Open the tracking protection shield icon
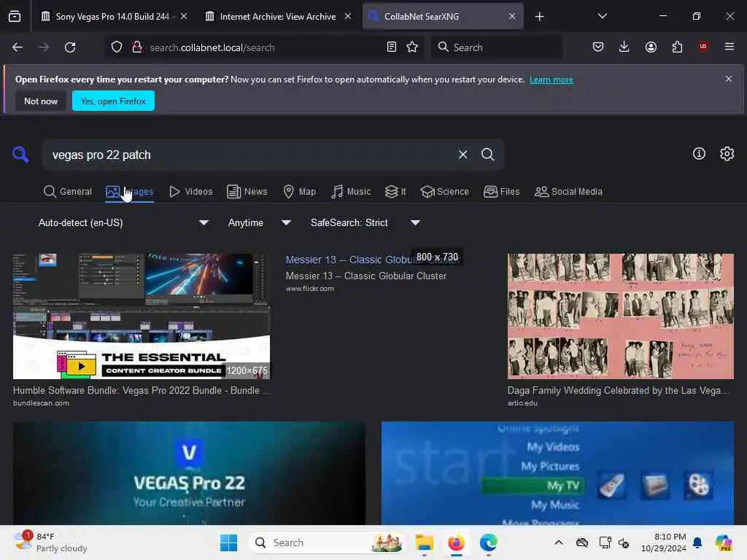747x560 pixels. 117,47
